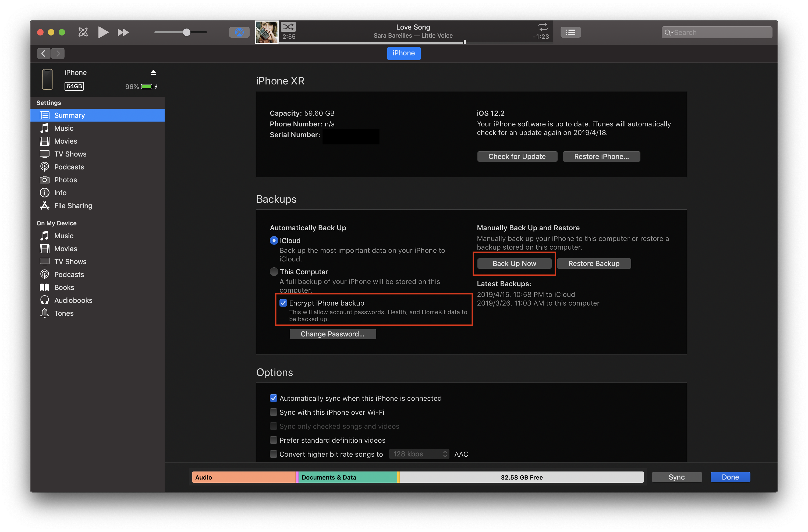Open Movies under Settings
Viewport: 808px width, 532px height.
[97, 141]
